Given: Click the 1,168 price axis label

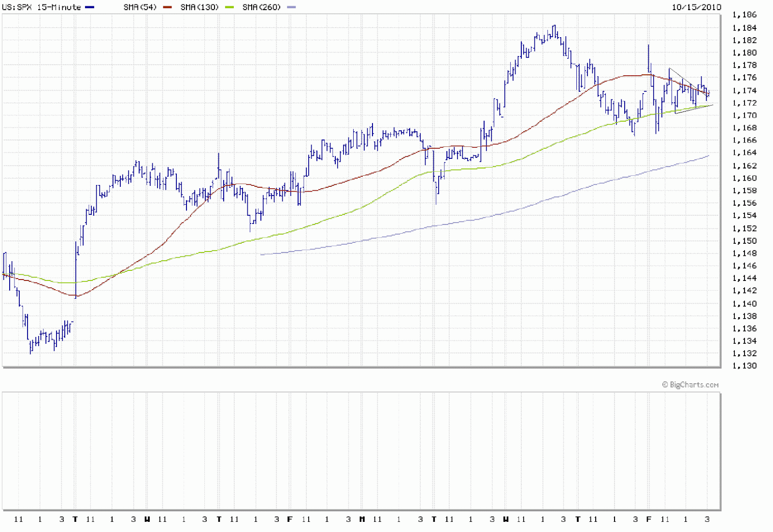Looking at the screenshot, I should (744, 128).
